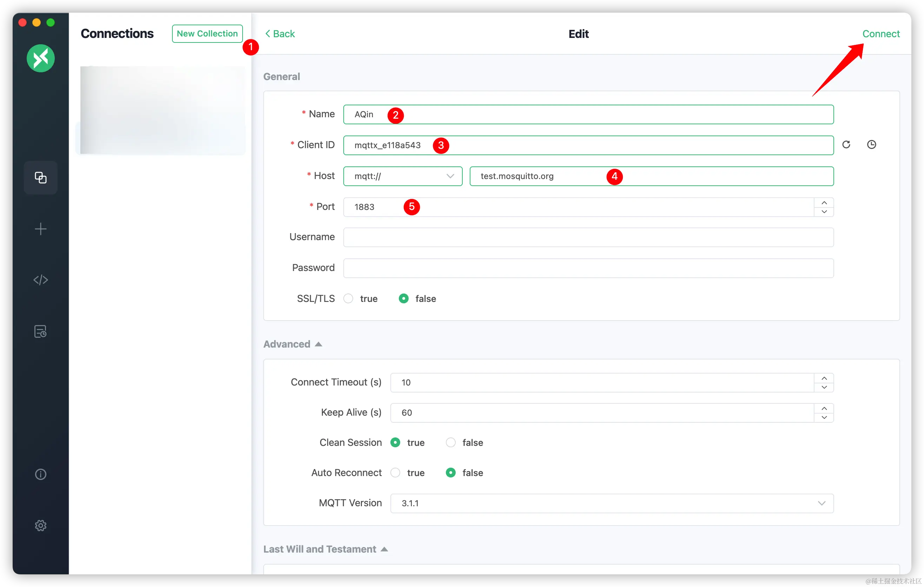Enable Auto Reconnect true option
The height and width of the screenshot is (587, 924).
pos(395,473)
